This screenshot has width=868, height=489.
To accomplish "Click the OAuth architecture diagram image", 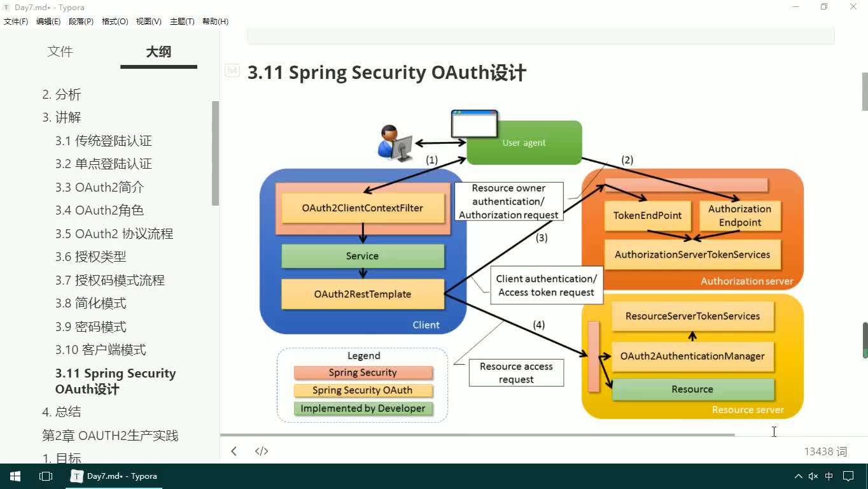I will coord(531,266).
